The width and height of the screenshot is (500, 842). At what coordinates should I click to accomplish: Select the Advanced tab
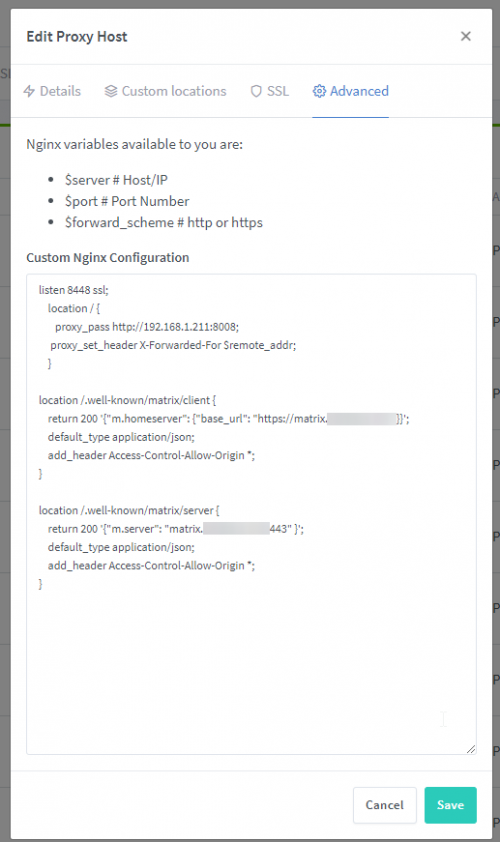pos(351,91)
